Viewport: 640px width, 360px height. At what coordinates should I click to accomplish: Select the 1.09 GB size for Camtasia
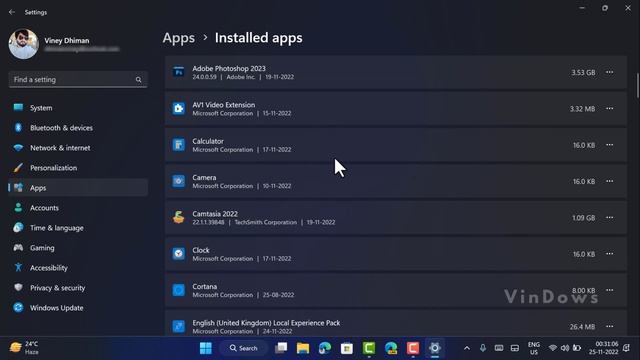584,218
